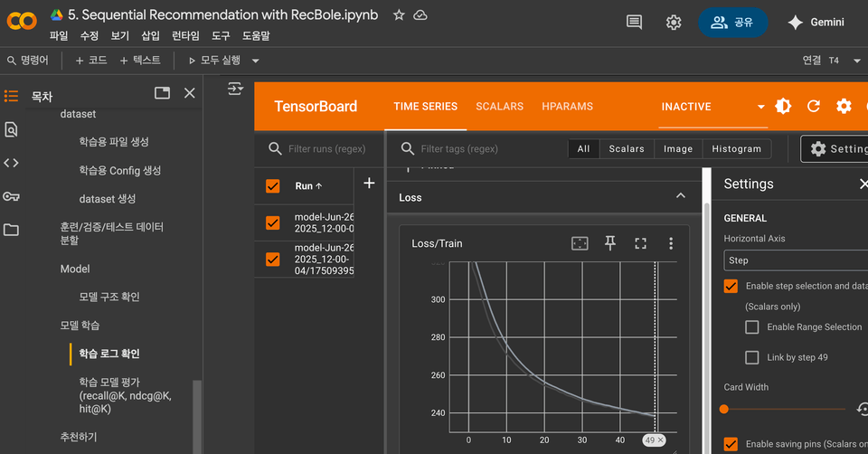Open Loss/Train more options menu

click(671, 243)
